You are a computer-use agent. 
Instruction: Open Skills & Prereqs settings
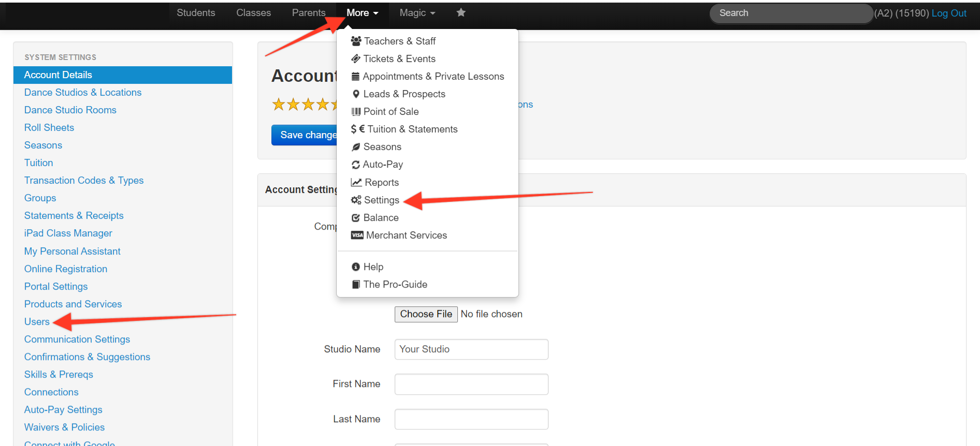tap(59, 375)
